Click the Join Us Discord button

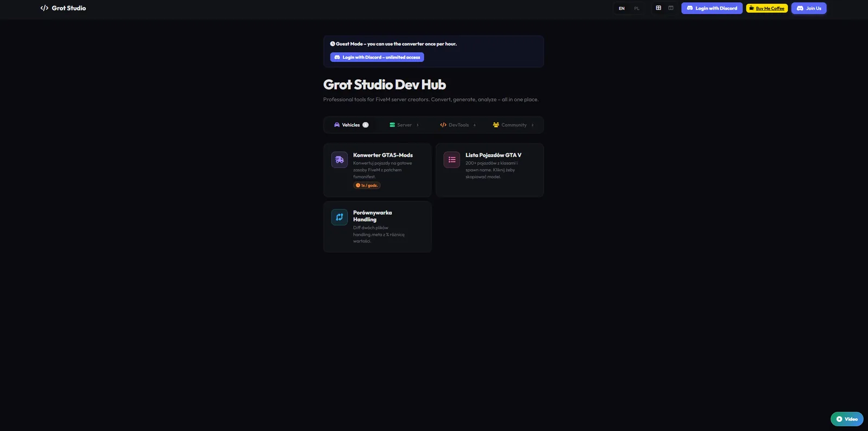click(x=809, y=8)
